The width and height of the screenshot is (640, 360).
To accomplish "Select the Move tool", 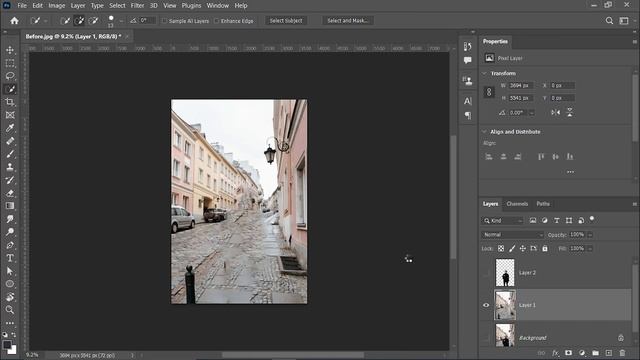I will pyautogui.click(x=10, y=50).
